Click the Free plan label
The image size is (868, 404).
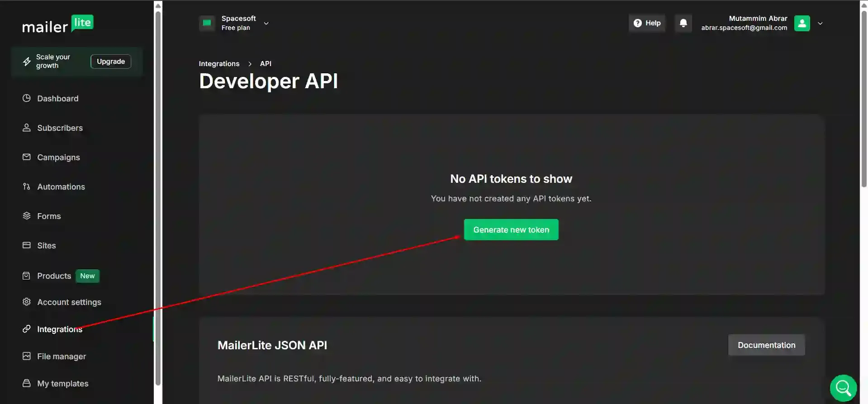[x=236, y=28]
